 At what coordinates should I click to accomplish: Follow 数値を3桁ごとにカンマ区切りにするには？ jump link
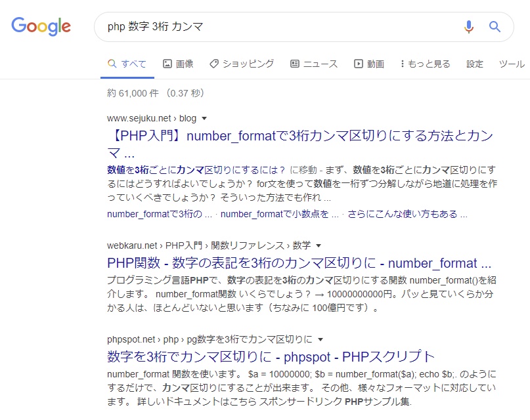pyautogui.click(x=196, y=170)
